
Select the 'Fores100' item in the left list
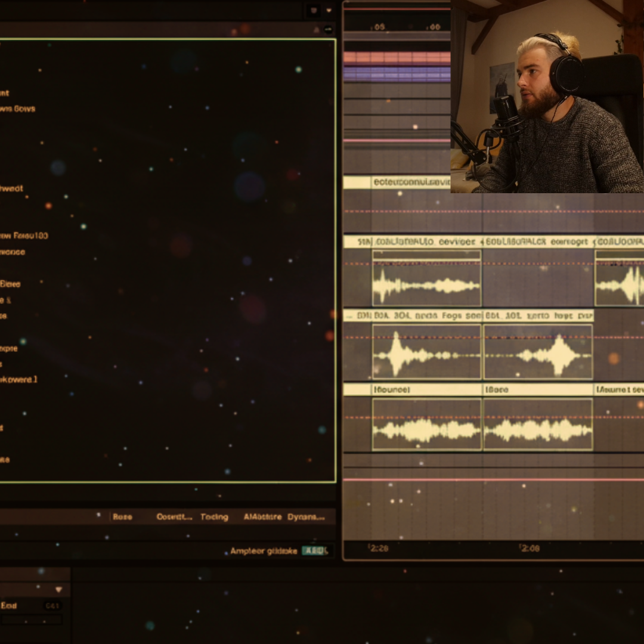coord(27,236)
